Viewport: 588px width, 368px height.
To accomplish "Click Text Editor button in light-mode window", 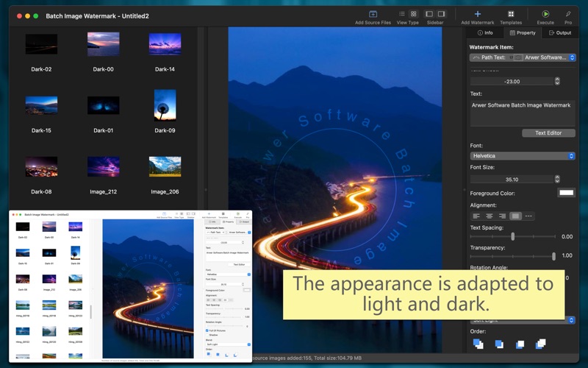I will tap(239, 264).
